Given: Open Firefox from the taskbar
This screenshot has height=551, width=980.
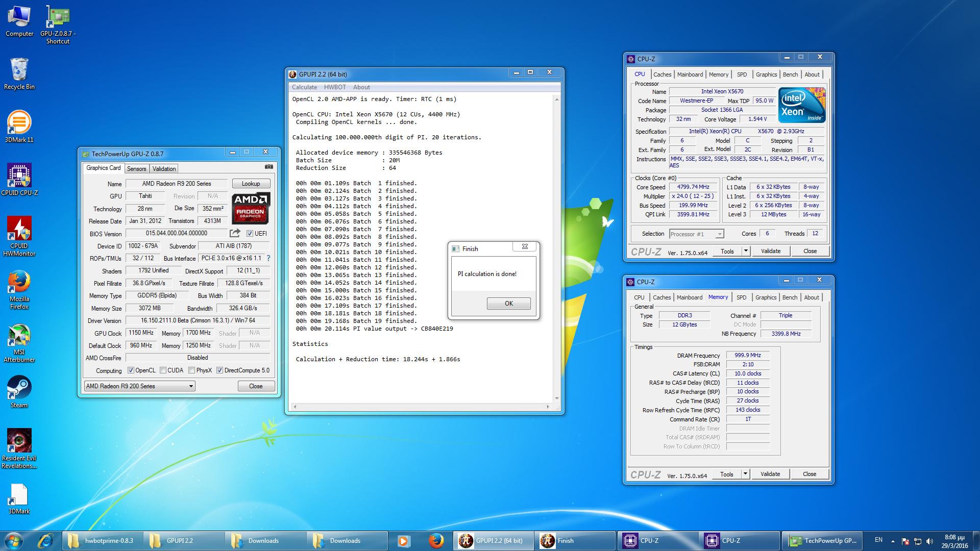Looking at the screenshot, I should coord(436,541).
